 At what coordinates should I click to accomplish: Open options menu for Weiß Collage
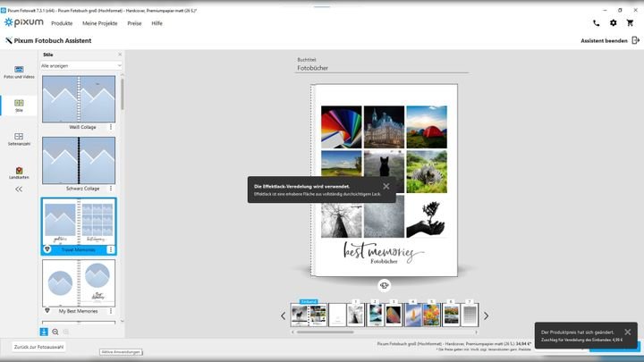(x=111, y=127)
